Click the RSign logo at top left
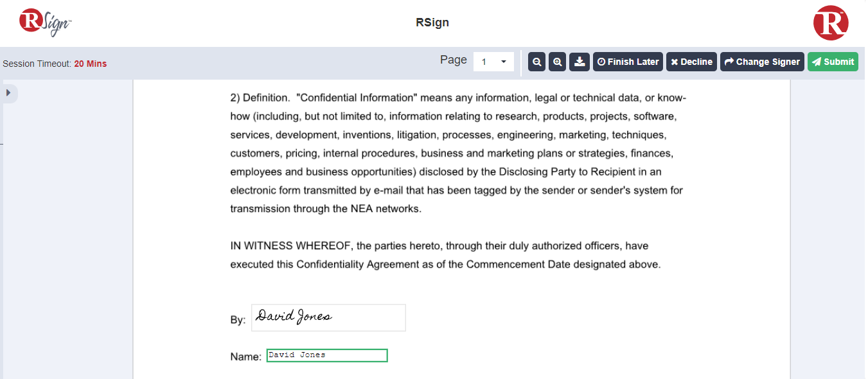Screen dimensions: 868x379 (45, 22)
